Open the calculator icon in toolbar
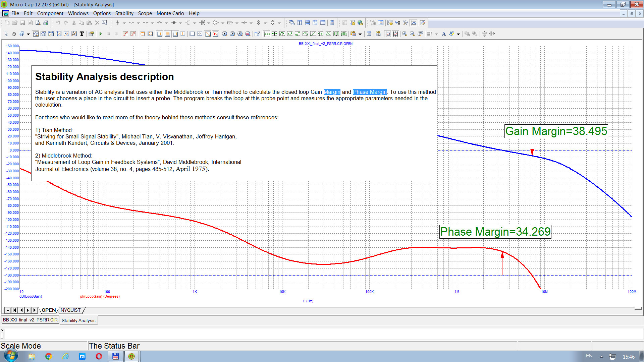This screenshot has height=362, width=644. click(332, 23)
